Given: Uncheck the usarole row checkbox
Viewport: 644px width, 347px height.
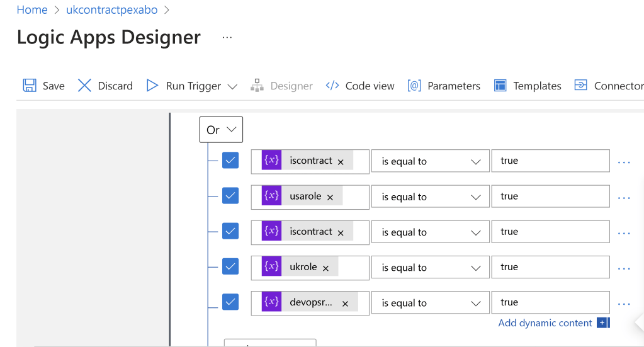Looking at the screenshot, I should click(x=230, y=196).
